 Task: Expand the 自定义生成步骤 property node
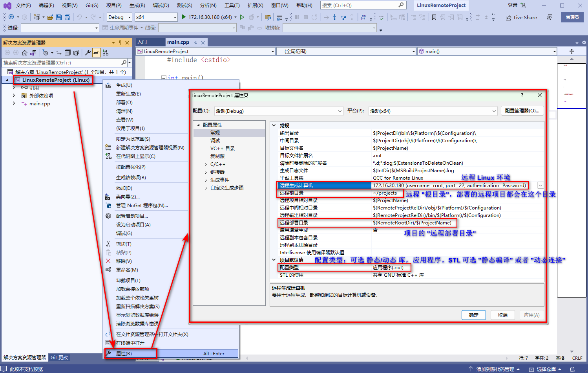pos(206,188)
